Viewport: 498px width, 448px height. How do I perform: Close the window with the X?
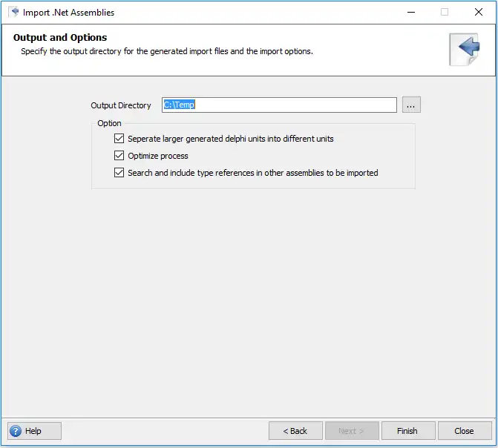point(478,12)
